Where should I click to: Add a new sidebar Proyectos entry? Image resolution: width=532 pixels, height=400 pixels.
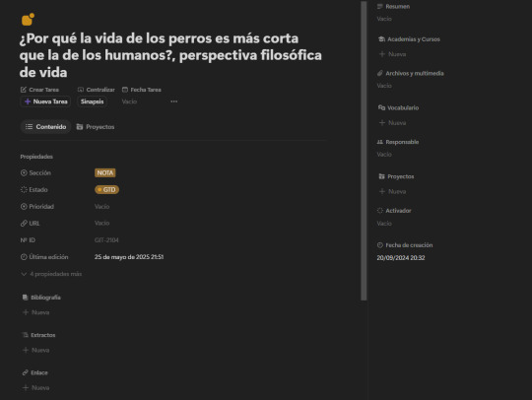pyautogui.click(x=392, y=191)
